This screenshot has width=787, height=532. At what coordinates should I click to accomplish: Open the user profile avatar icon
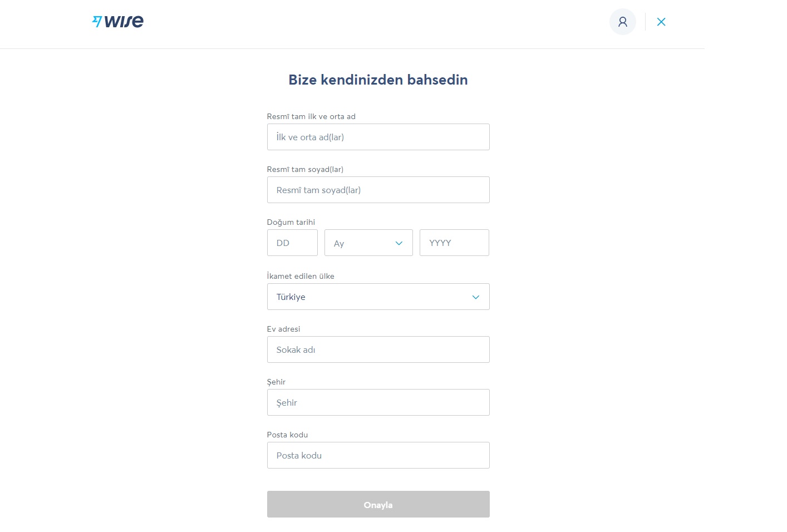[x=622, y=22]
